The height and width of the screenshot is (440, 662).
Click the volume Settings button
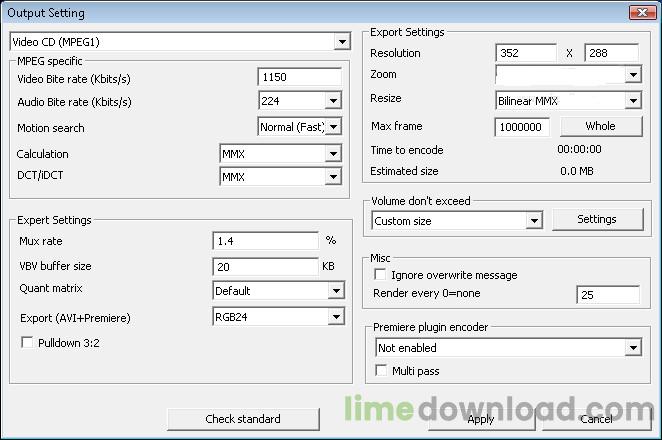click(596, 219)
